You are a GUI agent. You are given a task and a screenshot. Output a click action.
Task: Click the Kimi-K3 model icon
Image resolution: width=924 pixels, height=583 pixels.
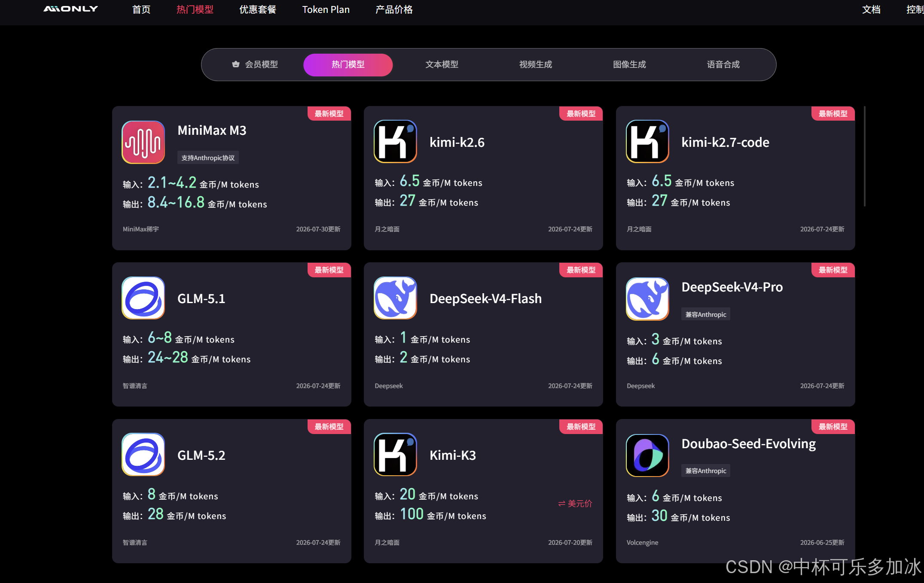coord(395,454)
